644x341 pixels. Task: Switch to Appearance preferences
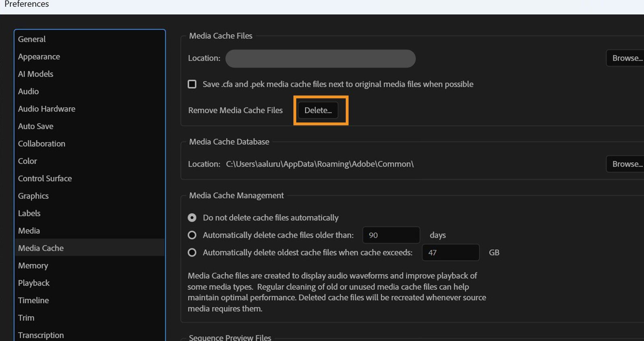tap(39, 57)
